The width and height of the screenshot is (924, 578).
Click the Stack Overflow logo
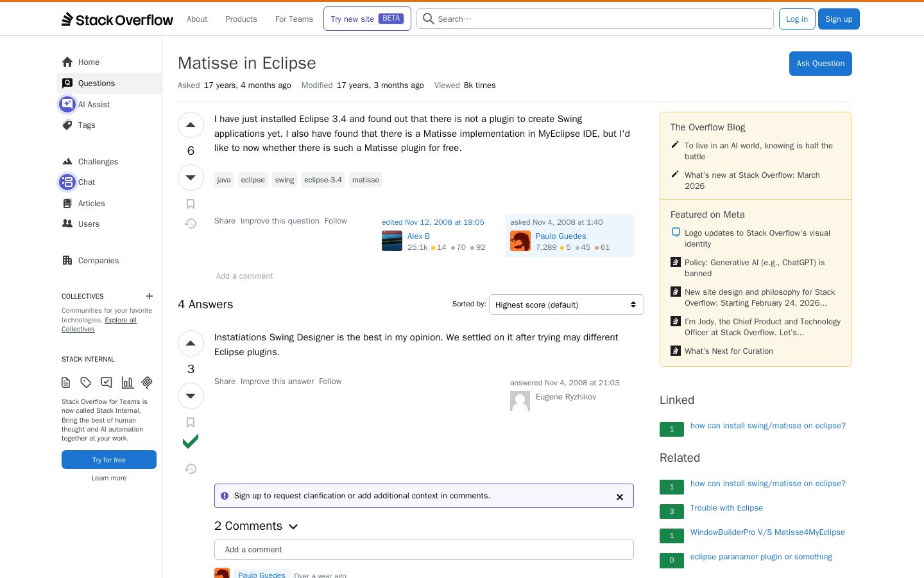tap(117, 19)
